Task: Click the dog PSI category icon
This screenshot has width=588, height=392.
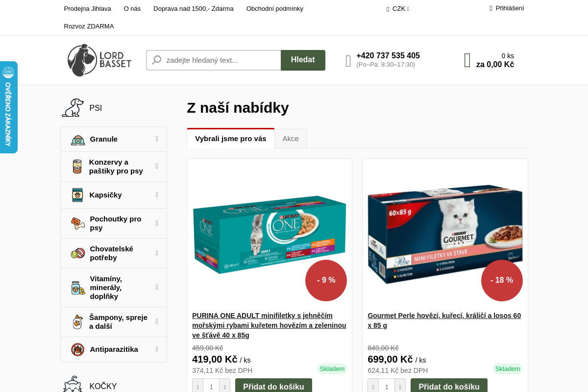Action: click(x=73, y=108)
